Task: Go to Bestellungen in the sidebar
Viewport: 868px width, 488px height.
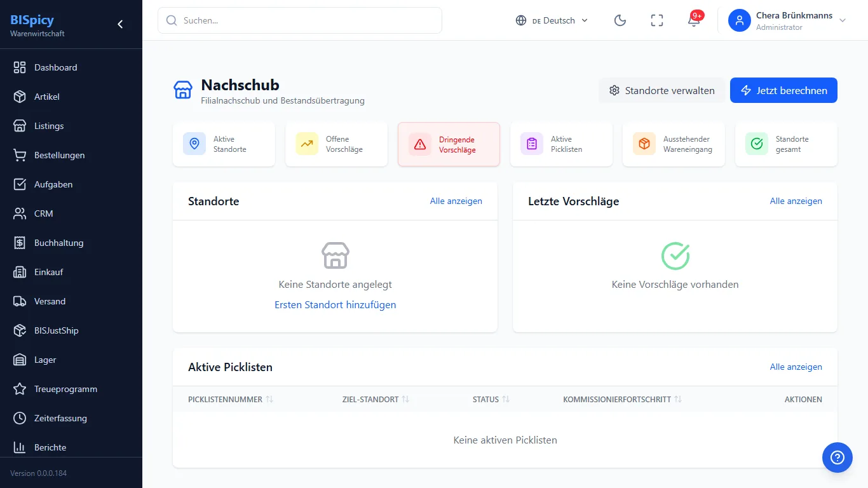Action: (x=71, y=155)
